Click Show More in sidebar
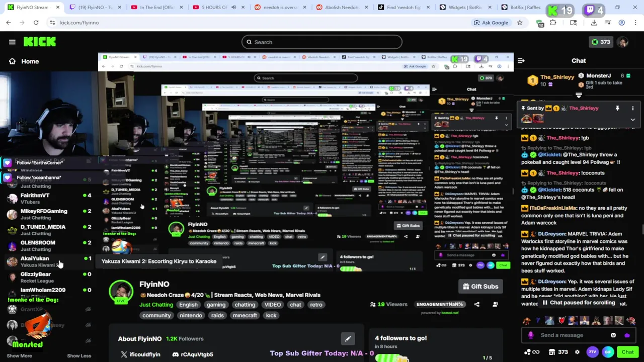 [x=19, y=356]
